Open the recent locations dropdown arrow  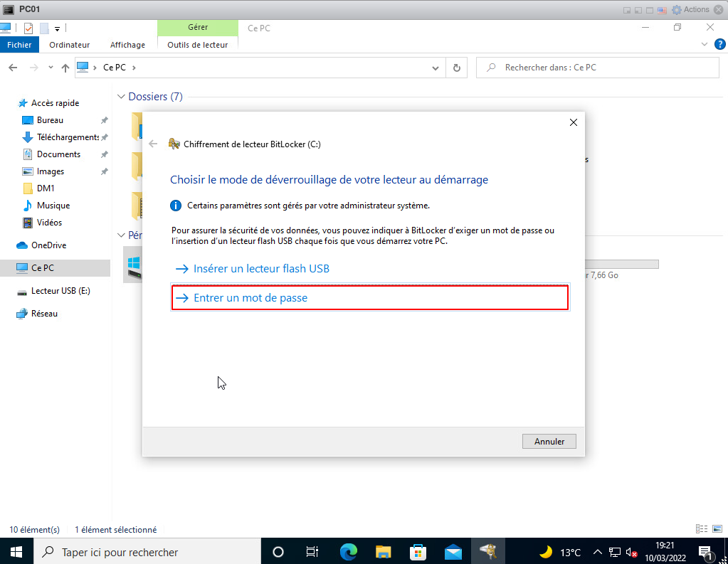pos(51,68)
